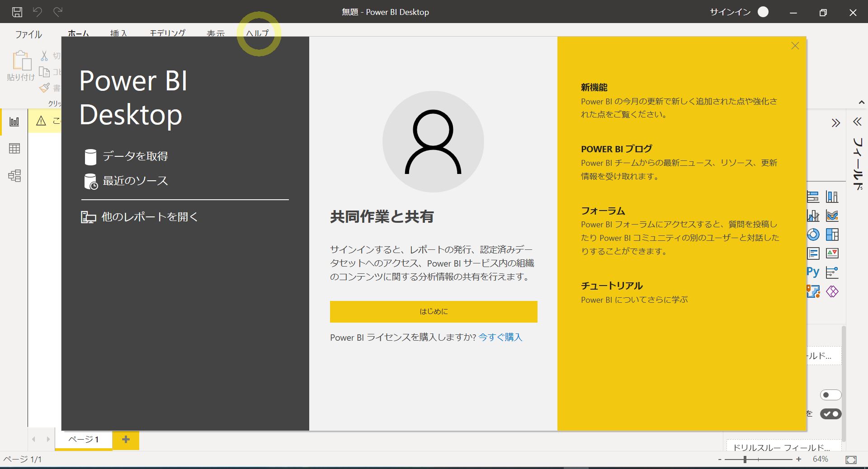Click the warning triangle icon on yellow bar
This screenshot has height=469, width=868.
pos(41,121)
